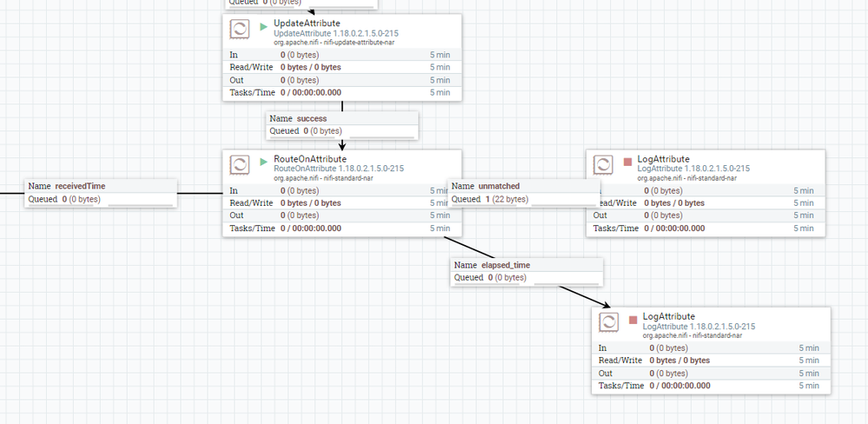Click the Read/Write row of lower LogAttribute
The image size is (868, 424).
point(712,361)
